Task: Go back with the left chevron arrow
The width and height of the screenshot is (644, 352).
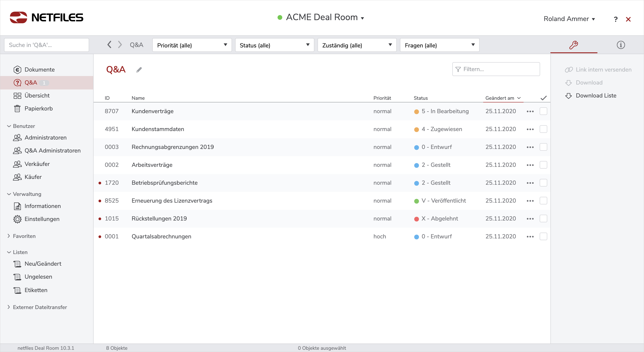Action: pos(109,45)
